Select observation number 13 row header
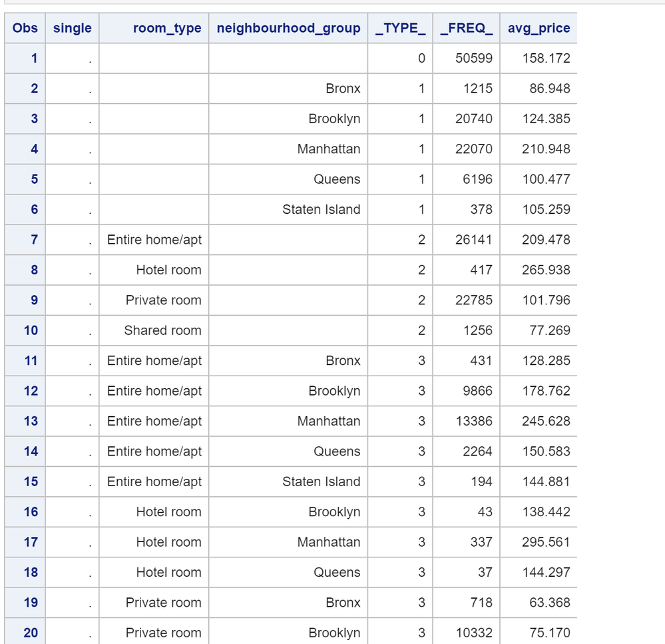Viewport: 665px width, 644px height. coord(31,421)
